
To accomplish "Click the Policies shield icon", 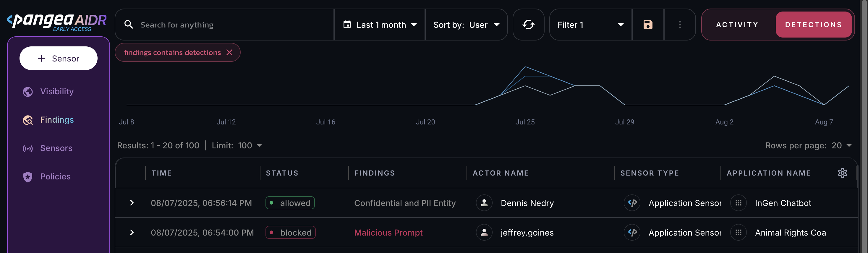I will point(27,176).
